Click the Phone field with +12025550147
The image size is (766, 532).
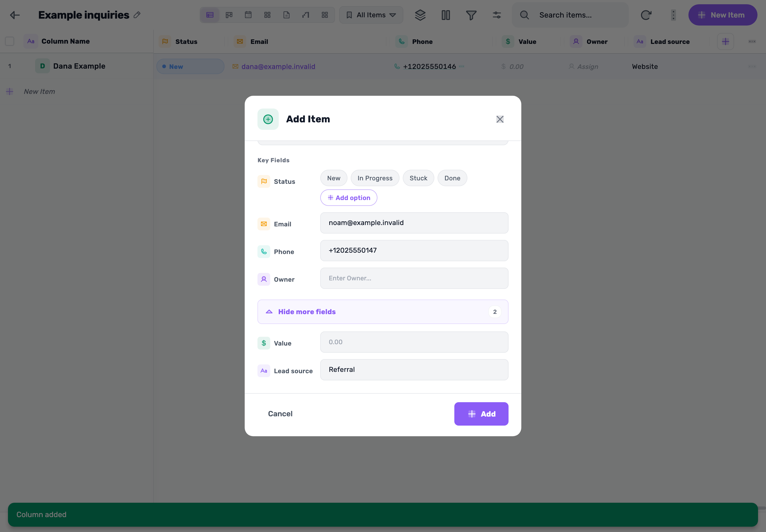pyautogui.click(x=414, y=250)
